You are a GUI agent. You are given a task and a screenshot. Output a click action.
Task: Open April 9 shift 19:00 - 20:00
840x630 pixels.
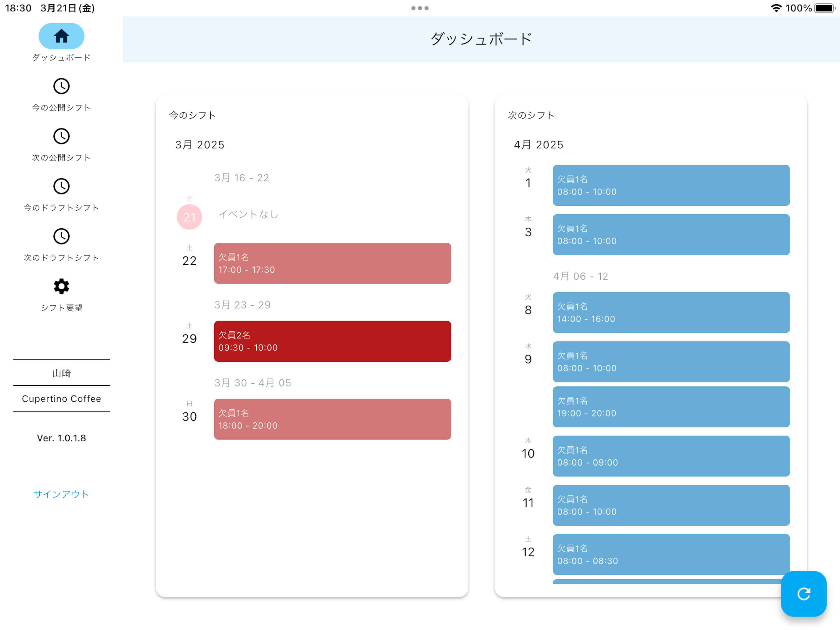tap(671, 407)
